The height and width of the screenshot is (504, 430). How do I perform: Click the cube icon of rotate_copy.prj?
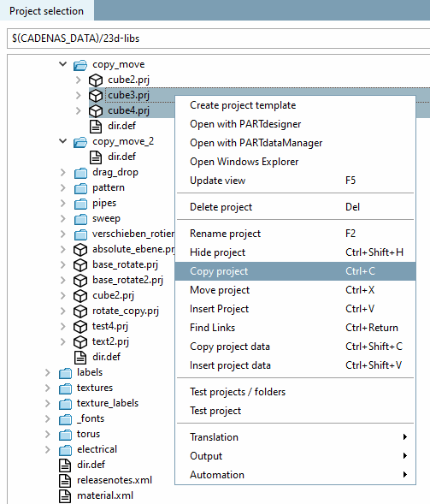(x=80, y=311)
